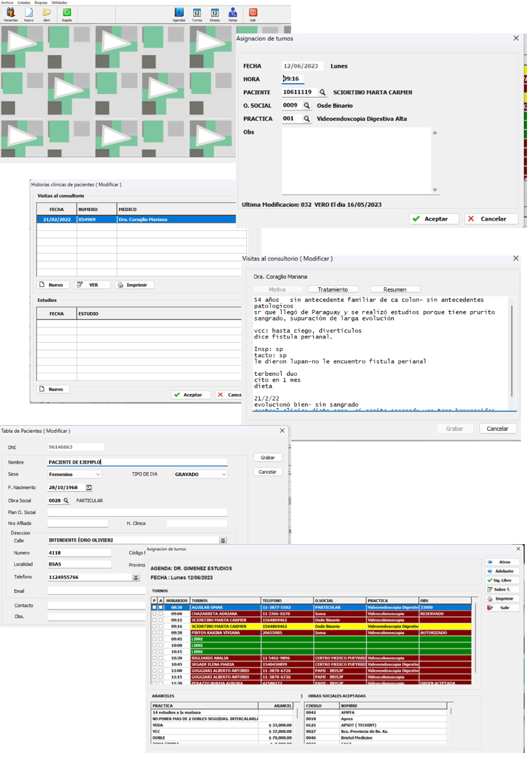Open the TIPO DE IVA dropdown
This screenshot has width=532, height=763.
coord(224,474)
